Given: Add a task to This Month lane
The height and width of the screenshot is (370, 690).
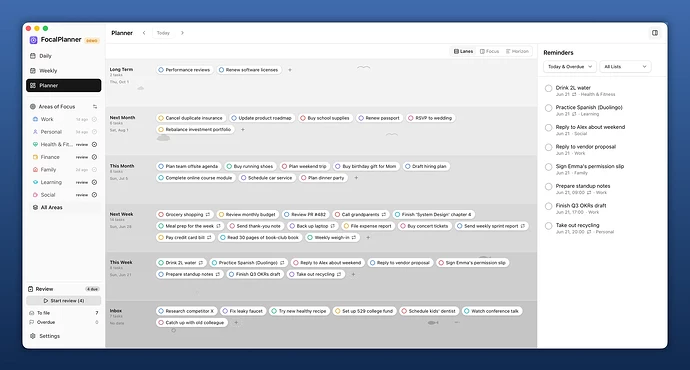Looking at the screenshot, I should click(x=356, y=178).
